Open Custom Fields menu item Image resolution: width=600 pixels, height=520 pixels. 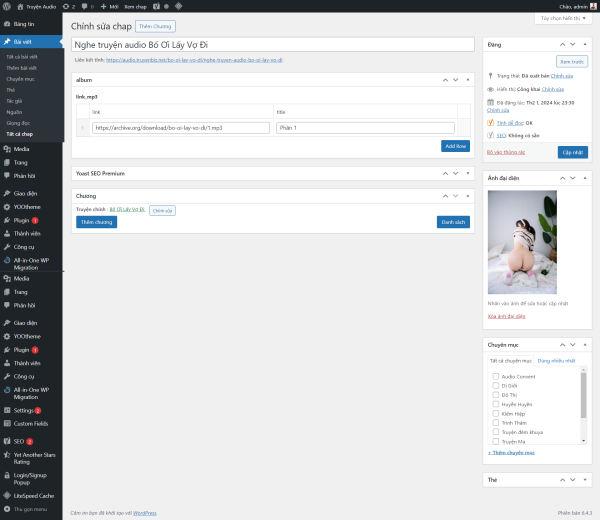(x=33, y=424)
